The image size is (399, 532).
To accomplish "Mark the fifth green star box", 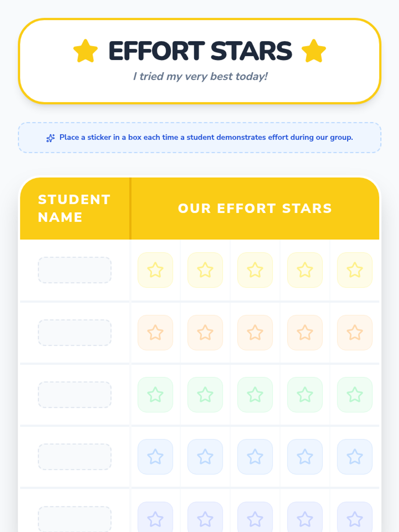I will 355,395.
